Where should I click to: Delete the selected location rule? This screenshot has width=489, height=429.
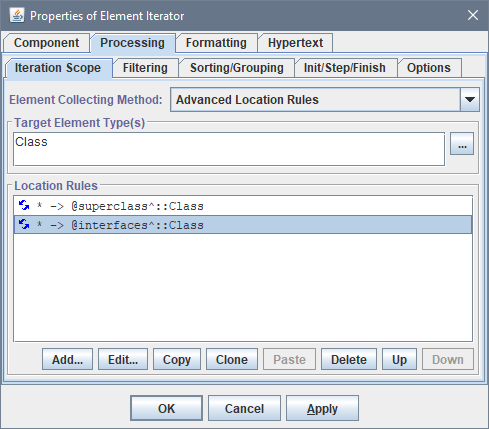[349, 359]
